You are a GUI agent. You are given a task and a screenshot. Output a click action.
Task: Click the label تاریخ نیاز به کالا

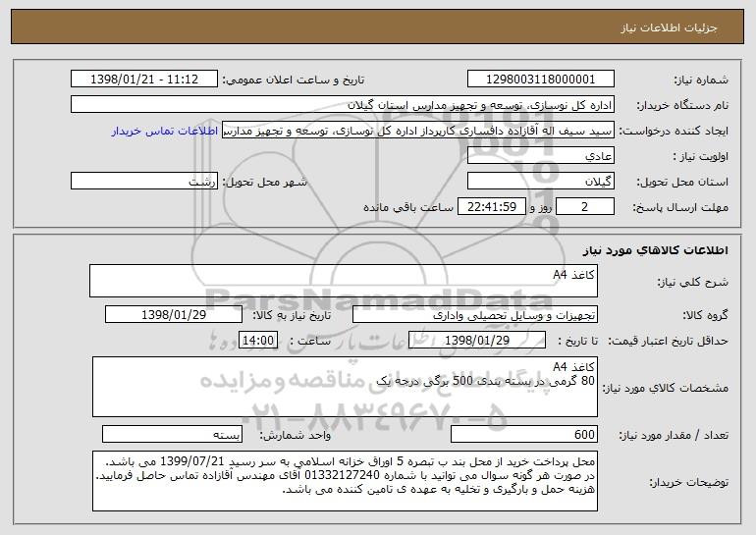click(x=292, y=316)
